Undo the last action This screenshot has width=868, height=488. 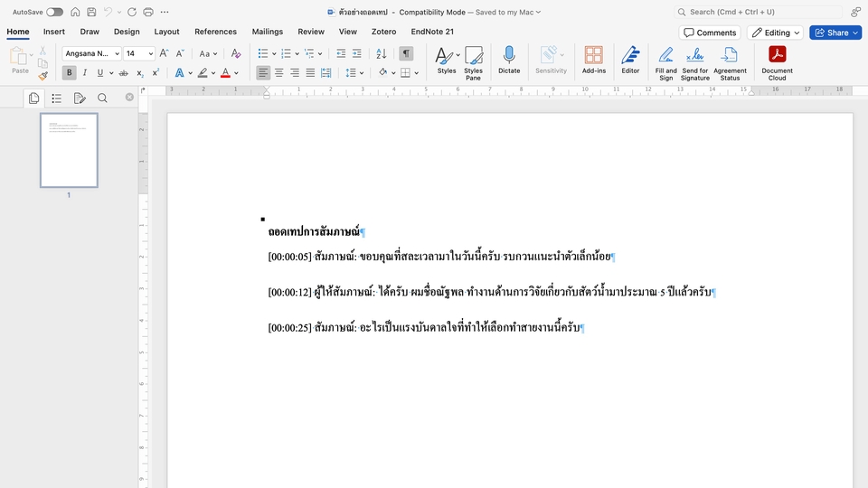click(x=108, y=12)
